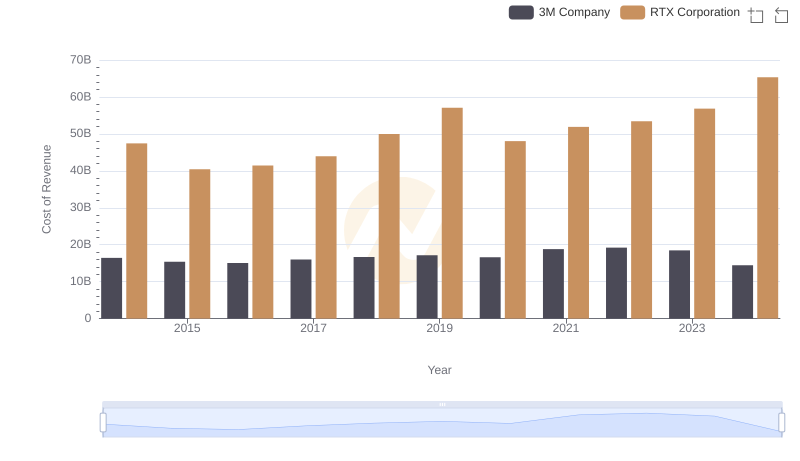Select the 2022 RTX Corporation bar
Image resolution: width=800 pixels, height=461 pixels.
641,220
